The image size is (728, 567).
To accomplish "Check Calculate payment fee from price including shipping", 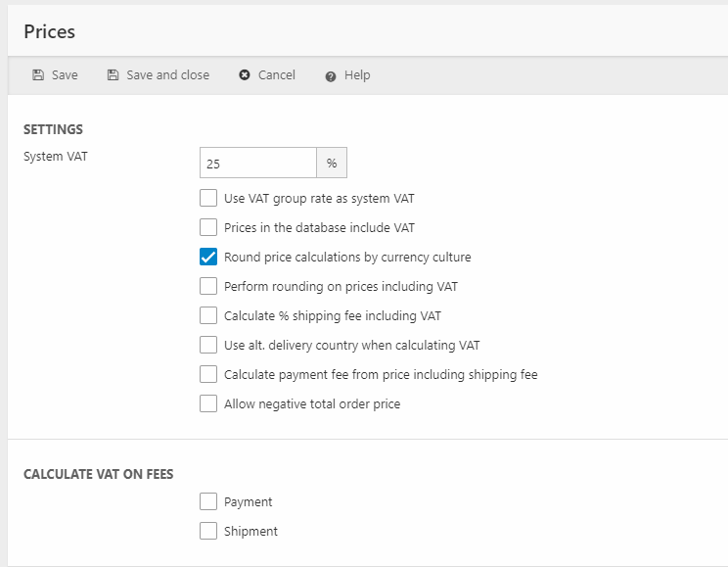I will click(x=208, y=374).
